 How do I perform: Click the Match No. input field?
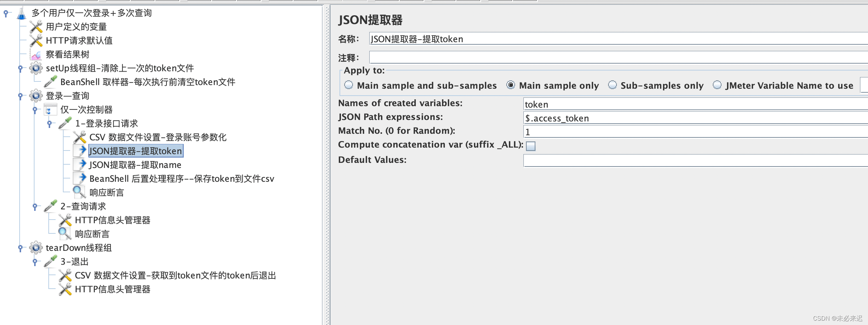pos(696,132)
